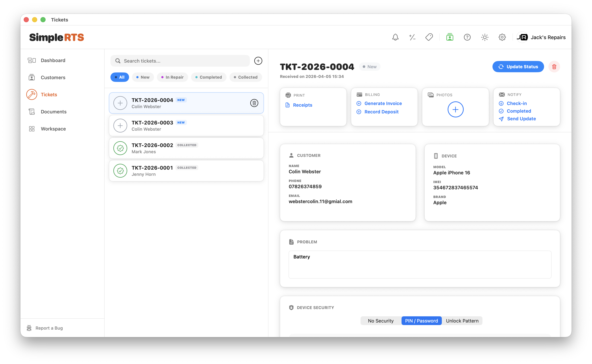Image resolution: width=592 pixels, height=364 pixels.
Task: Add a photo in the Photos card
Action: point(455,110)
